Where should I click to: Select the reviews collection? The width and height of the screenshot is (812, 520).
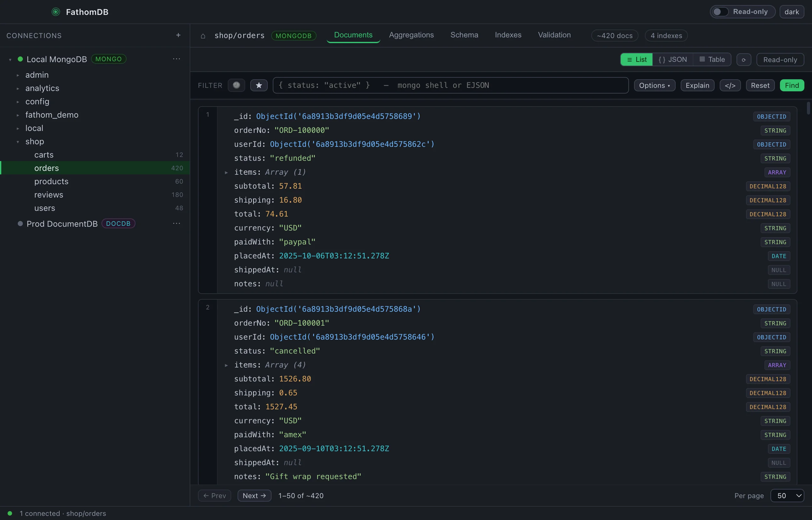[95, 194]
